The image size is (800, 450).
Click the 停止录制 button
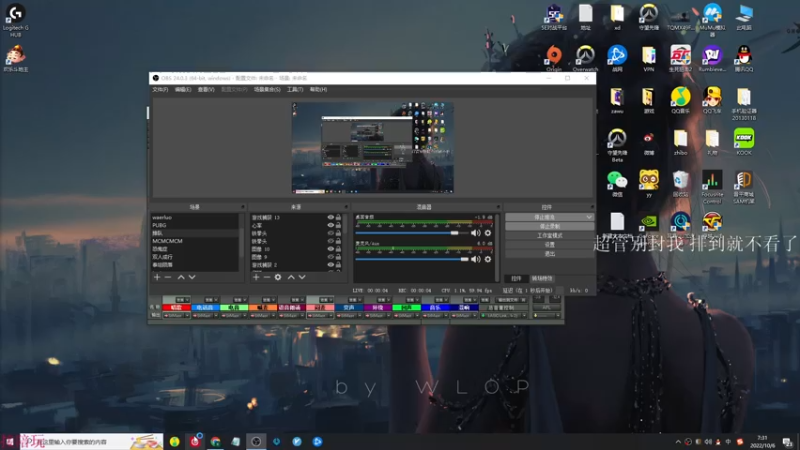pos(549,226)
